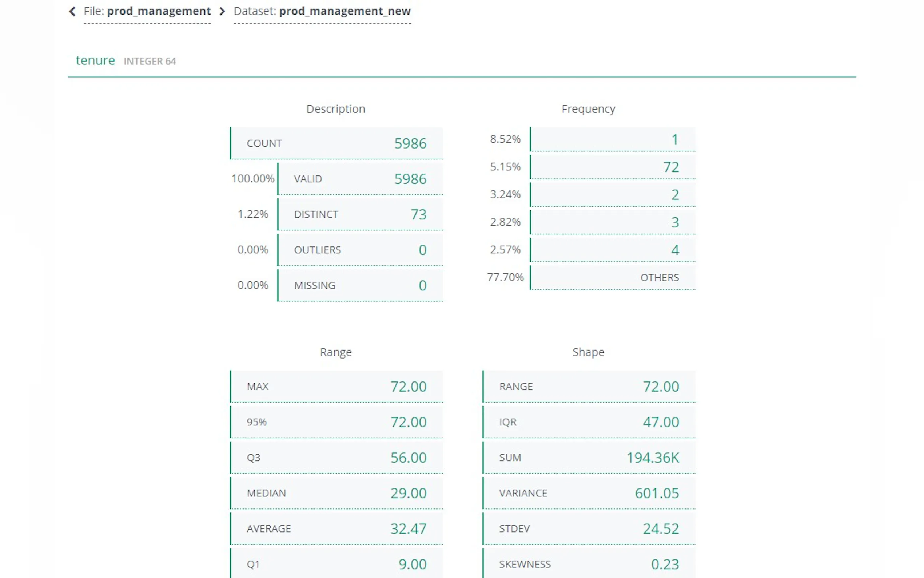Select the VARIANCE 601.05 row
The width and height of the screenshot is (924, 578).
tap(589, 493)
